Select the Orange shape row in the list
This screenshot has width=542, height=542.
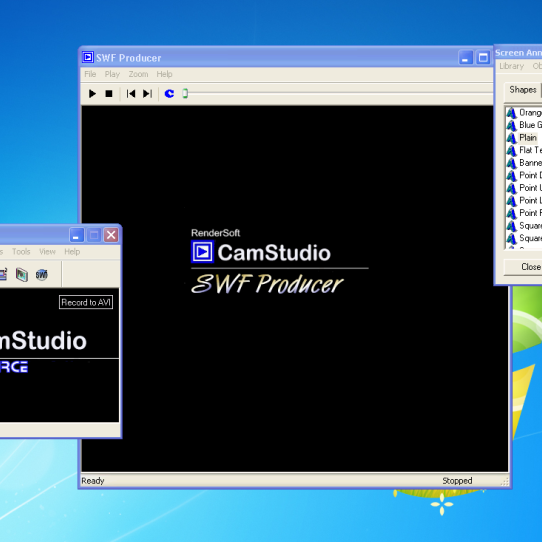pyautogui.click(x=524, y=113)
